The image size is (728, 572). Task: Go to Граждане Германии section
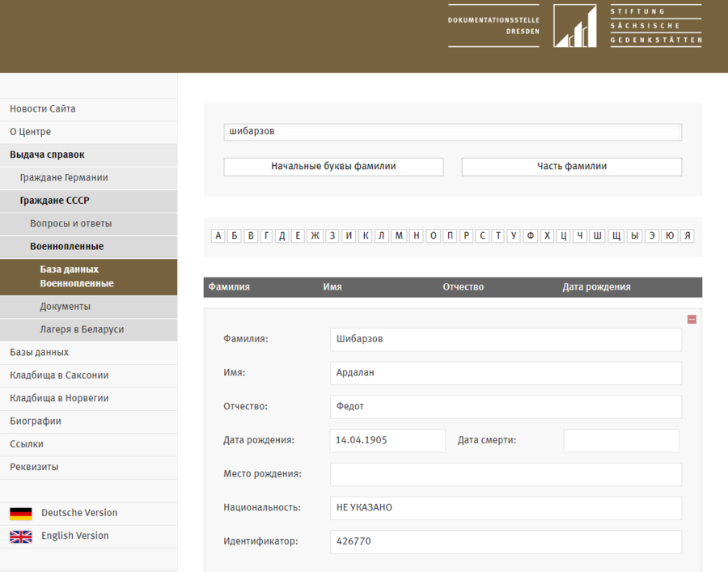click(x=89, y=178)
